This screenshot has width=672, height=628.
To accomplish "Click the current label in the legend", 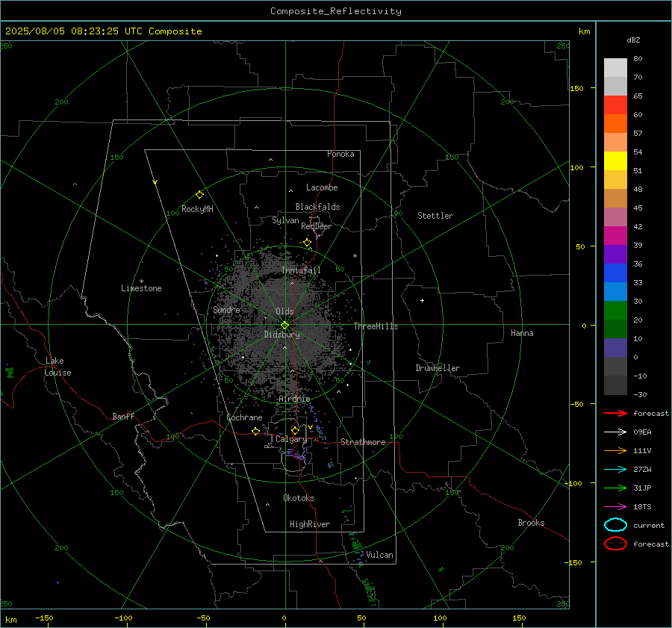I will [649, 525].
